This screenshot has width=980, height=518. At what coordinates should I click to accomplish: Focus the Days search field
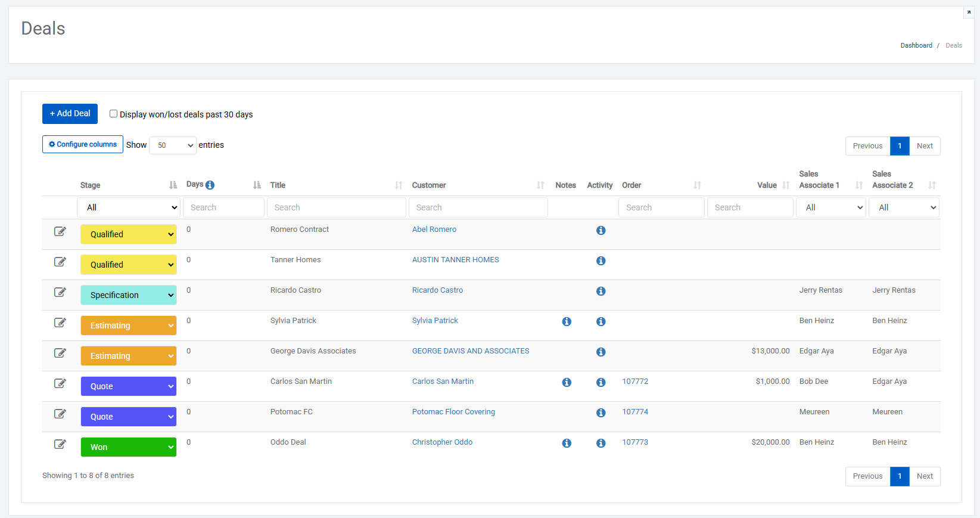(x=223, y=207)
